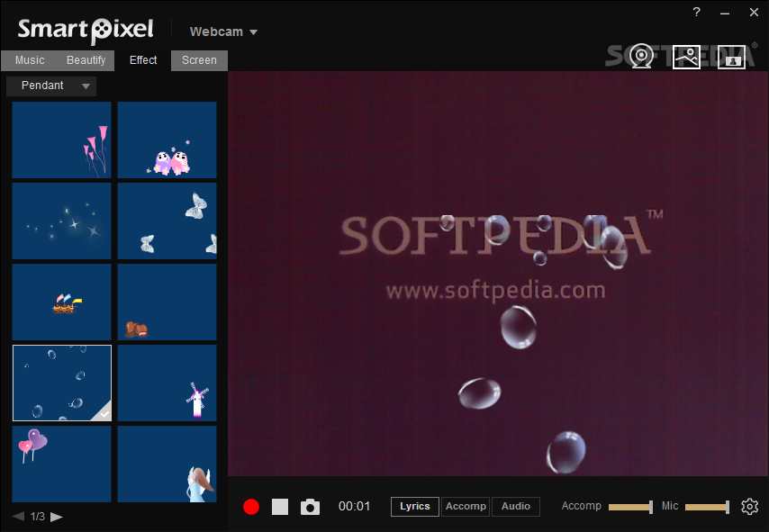Click the webcam preview area
Image resolution: width=769 pixels, height=532 pixels.
click(498, 274)
